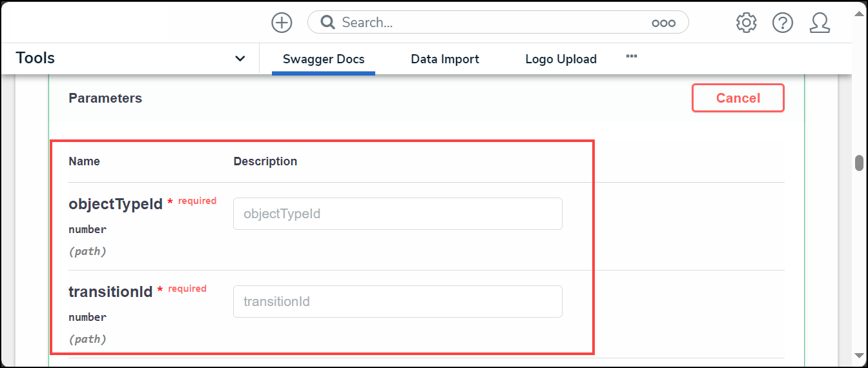Click the Tools menu label
This screenshot has width=868, height=368.
coord(36,58)
